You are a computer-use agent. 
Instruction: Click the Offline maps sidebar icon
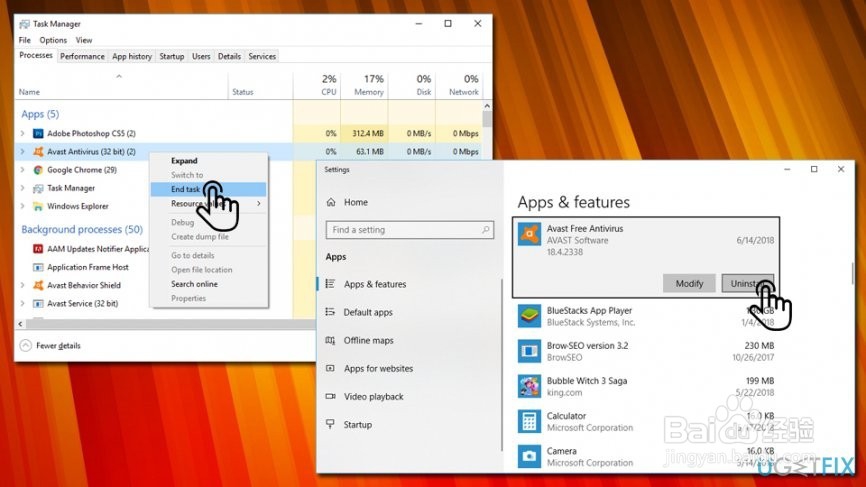330,340
